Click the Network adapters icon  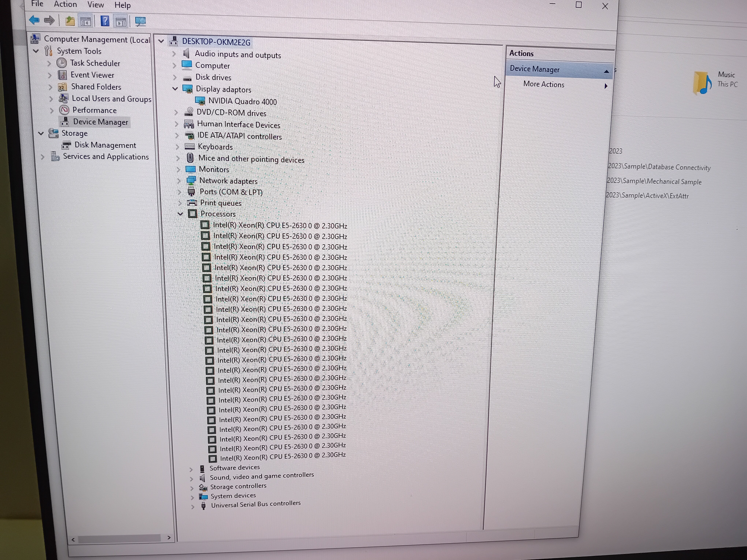[191, 180]
